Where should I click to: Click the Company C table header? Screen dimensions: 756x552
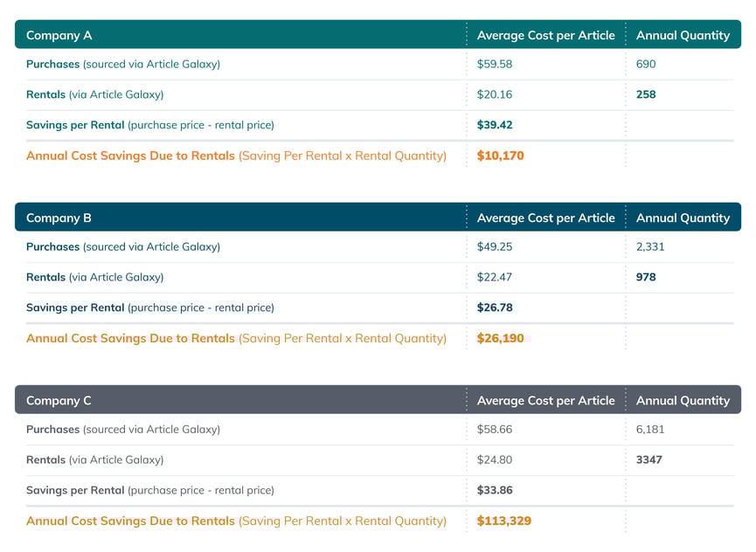[59, 401]
